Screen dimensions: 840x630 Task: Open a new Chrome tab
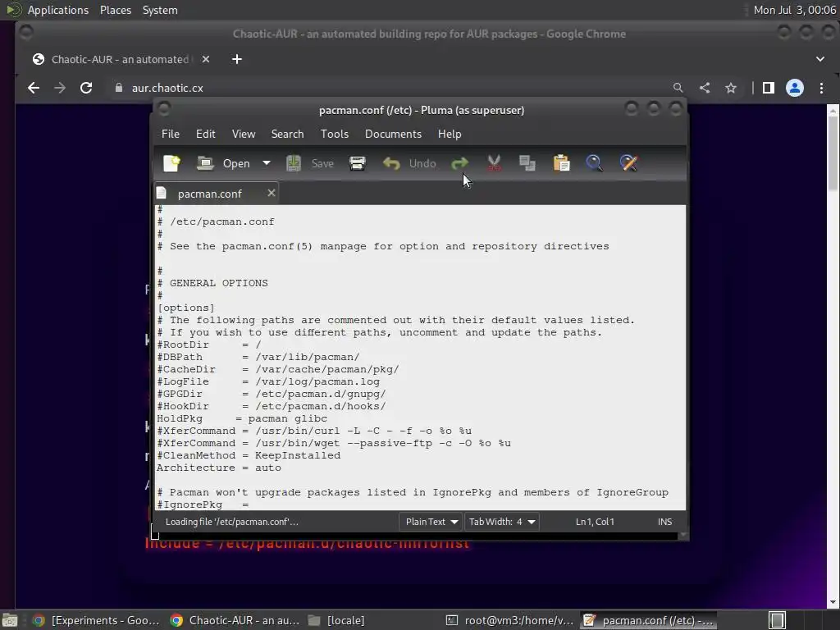point(237,59)
